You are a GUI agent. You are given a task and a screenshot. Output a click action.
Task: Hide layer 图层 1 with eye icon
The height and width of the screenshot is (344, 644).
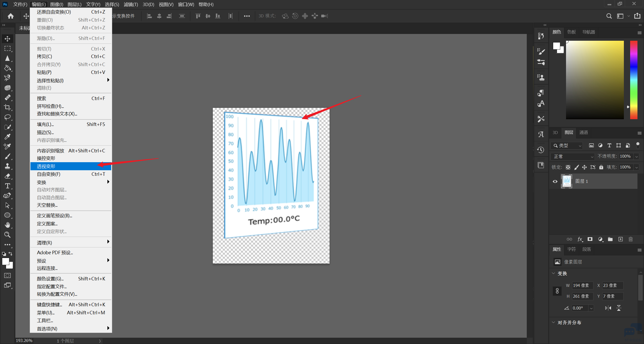555,181
